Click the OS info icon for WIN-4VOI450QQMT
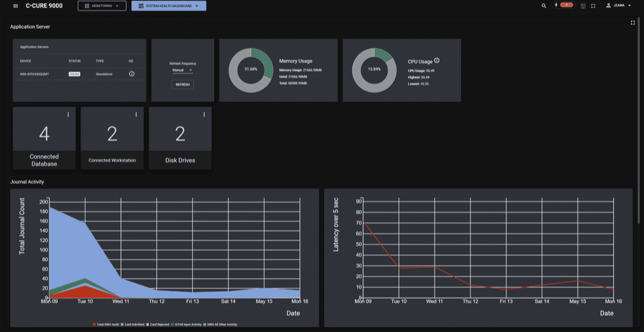644x332 pixels. [132, 74]
